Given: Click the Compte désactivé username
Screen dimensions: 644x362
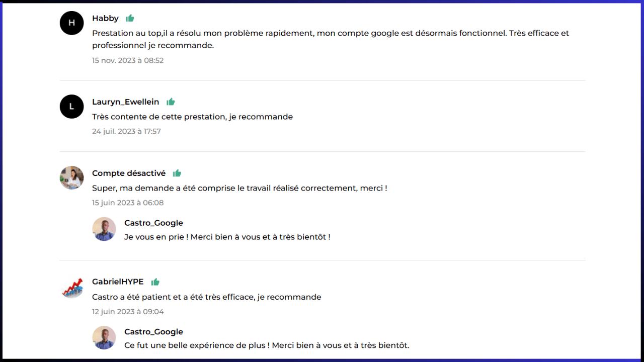Looking at the screenshot, I should pos(128,173).
